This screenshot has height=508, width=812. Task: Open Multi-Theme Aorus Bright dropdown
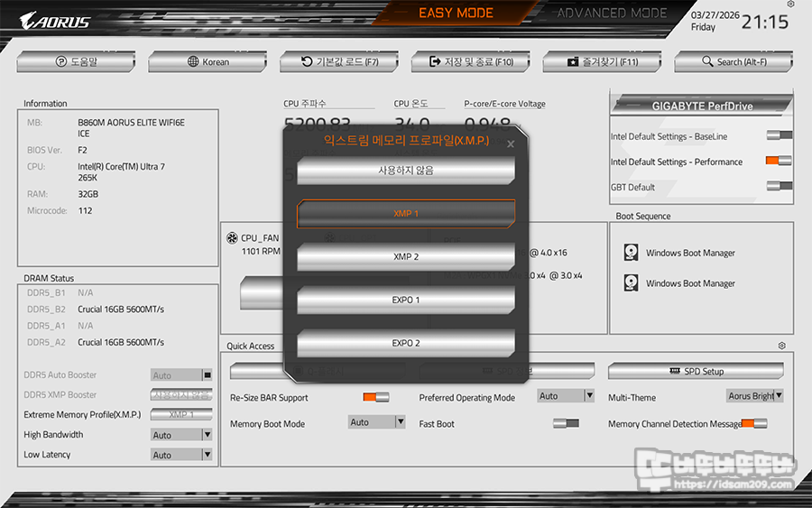coord(755,395)
